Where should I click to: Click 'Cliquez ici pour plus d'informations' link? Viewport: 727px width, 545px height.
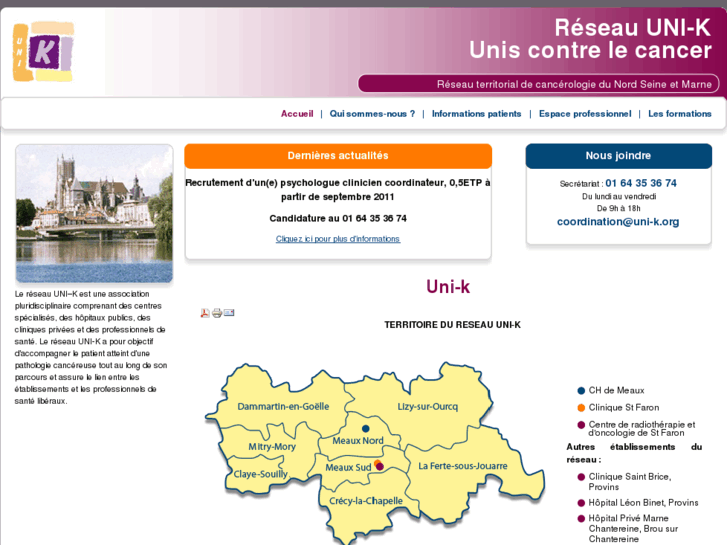coord(338,239)
